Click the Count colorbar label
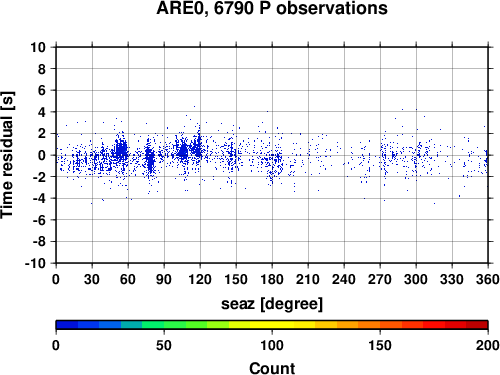This screenshot has width=500, height=375. point(272,368)
